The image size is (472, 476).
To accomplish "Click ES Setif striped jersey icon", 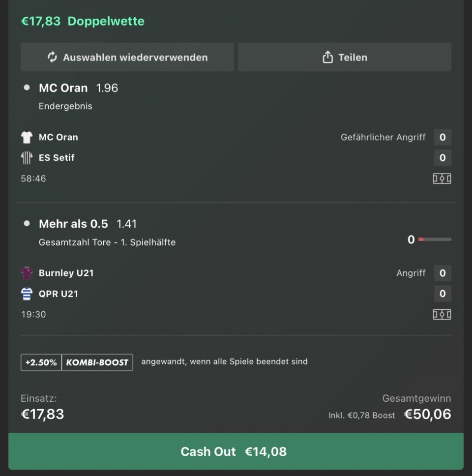I will 27,158.
